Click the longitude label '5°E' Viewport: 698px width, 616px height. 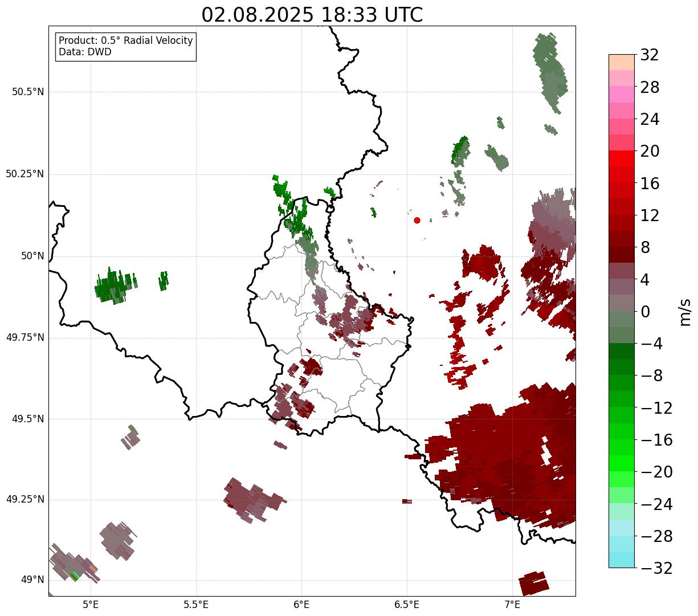pyautogui.click(x=91, y=604)
